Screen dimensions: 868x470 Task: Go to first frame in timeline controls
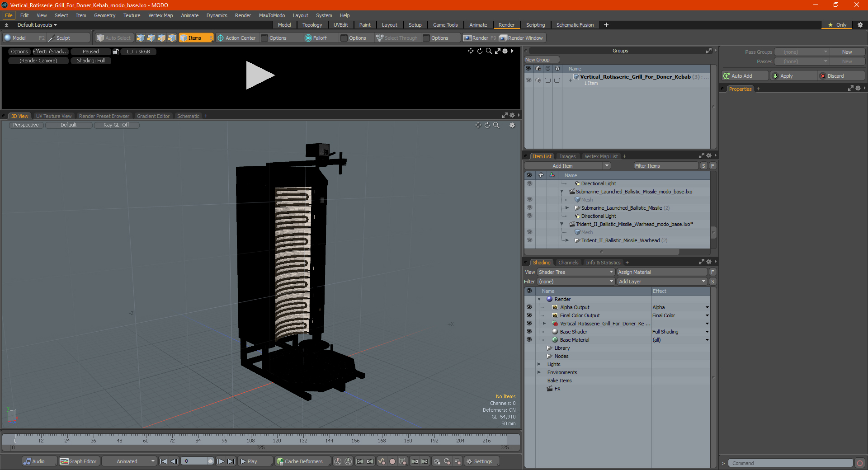point(163,461)
